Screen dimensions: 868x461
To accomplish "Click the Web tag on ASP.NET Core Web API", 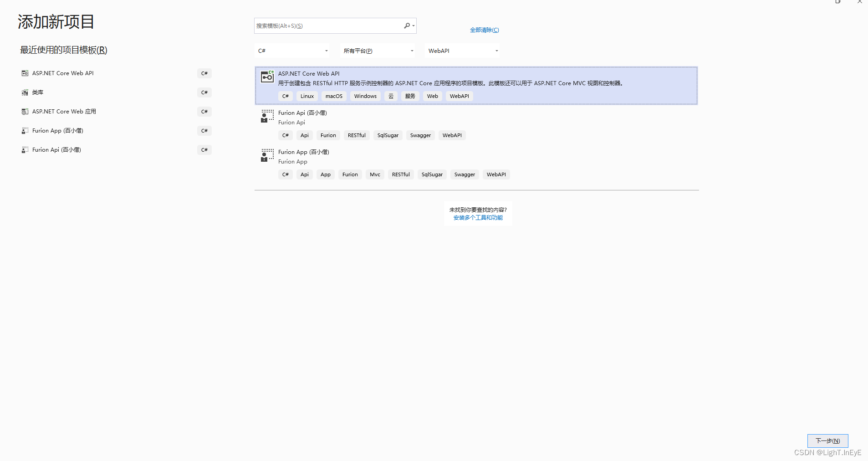I will [x=433, y=96].
